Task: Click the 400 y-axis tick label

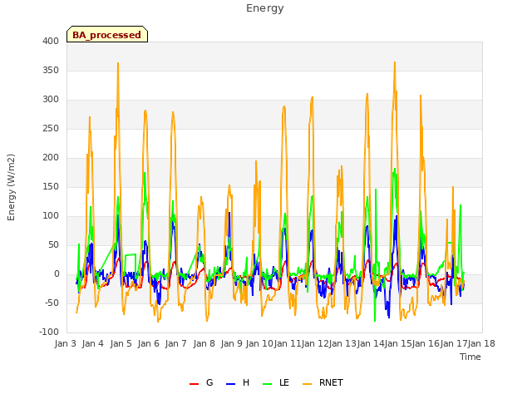Action: 51,41
